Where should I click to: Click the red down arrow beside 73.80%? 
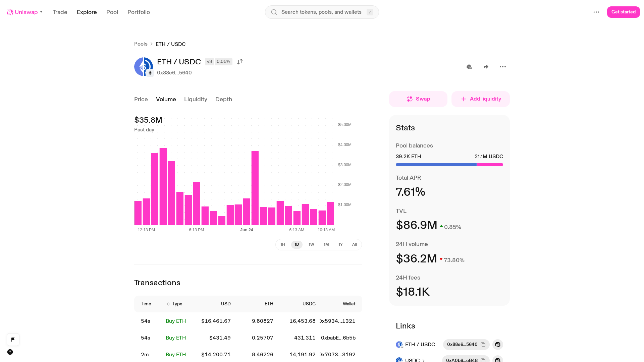441,259
